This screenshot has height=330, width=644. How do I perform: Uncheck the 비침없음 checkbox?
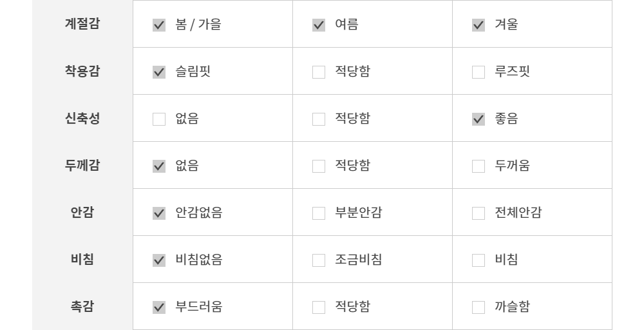pyautogui.click(x=159, y=260)
